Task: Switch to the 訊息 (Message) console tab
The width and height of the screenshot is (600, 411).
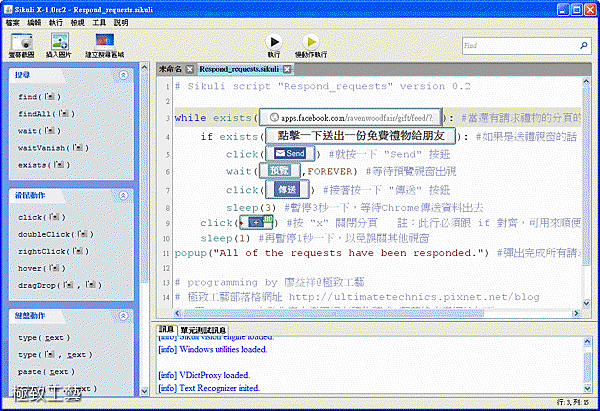Action: [x=167, y=329]
